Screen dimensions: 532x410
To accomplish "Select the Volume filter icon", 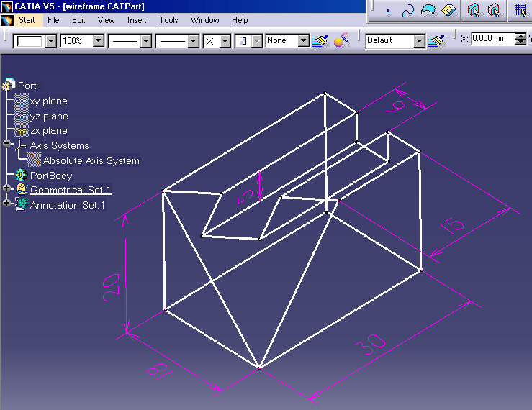I will 448,10.
